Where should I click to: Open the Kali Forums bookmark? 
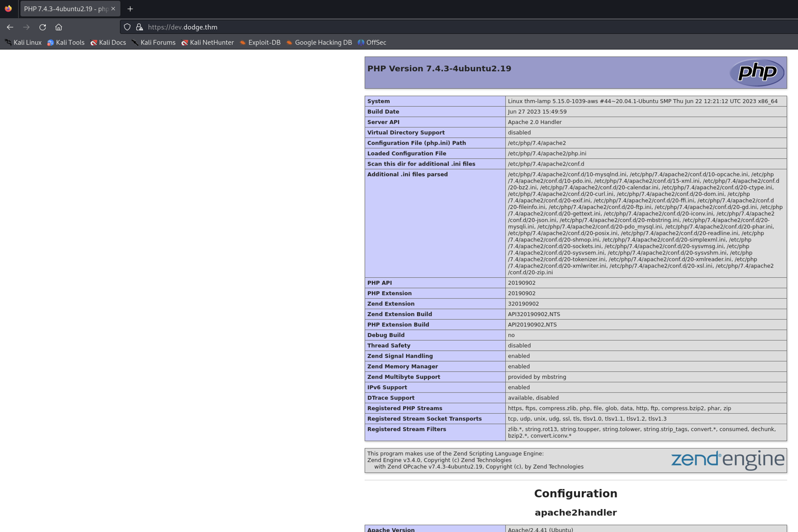(x=154, y=43)
